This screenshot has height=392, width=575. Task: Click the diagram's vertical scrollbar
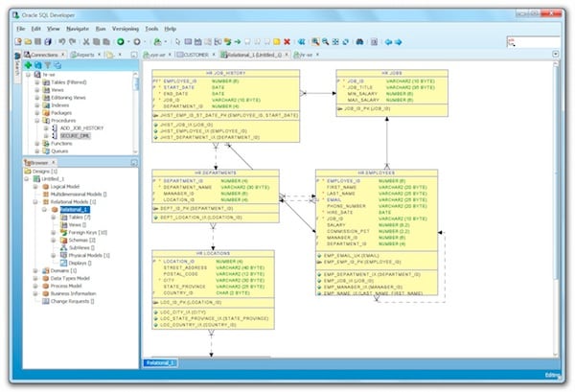coord(556,209)
